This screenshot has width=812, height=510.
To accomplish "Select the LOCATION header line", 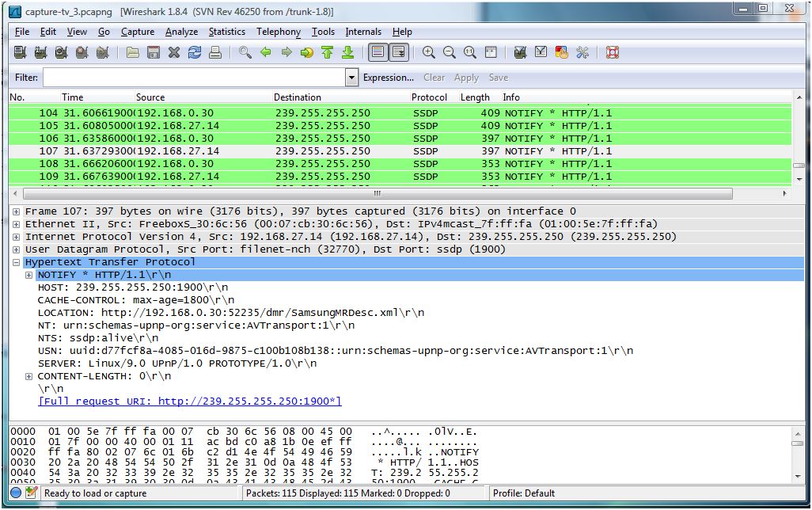I will 231,313.
